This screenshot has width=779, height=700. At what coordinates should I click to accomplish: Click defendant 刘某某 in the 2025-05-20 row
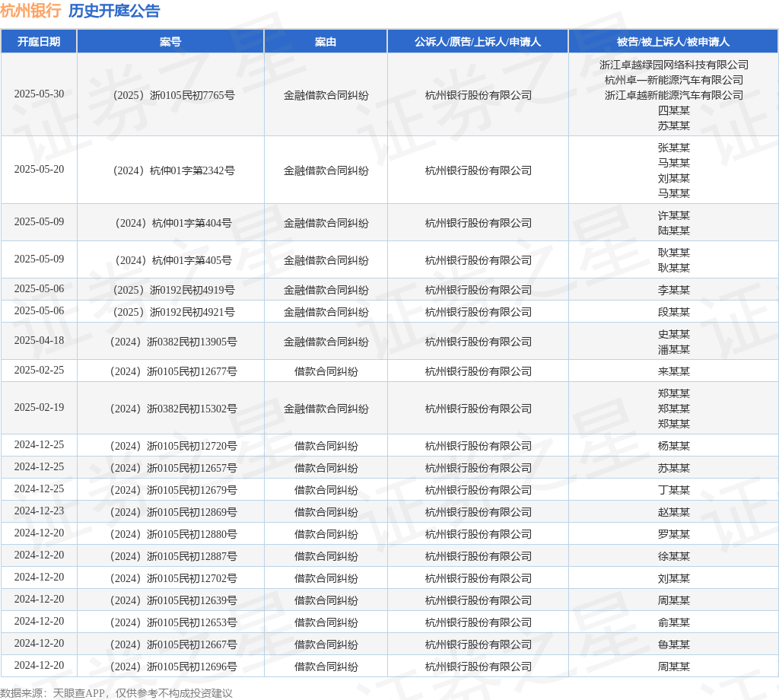point(674,178)
